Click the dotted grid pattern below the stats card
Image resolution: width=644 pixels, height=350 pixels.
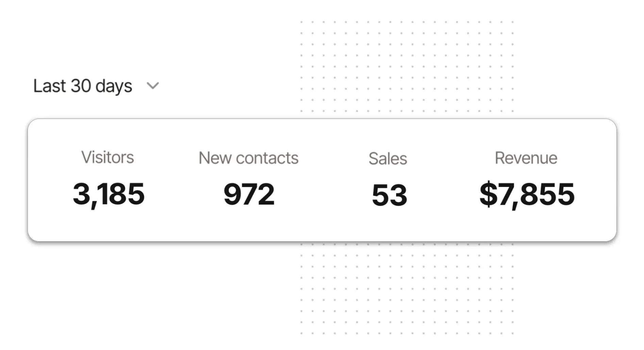(407, 289)
